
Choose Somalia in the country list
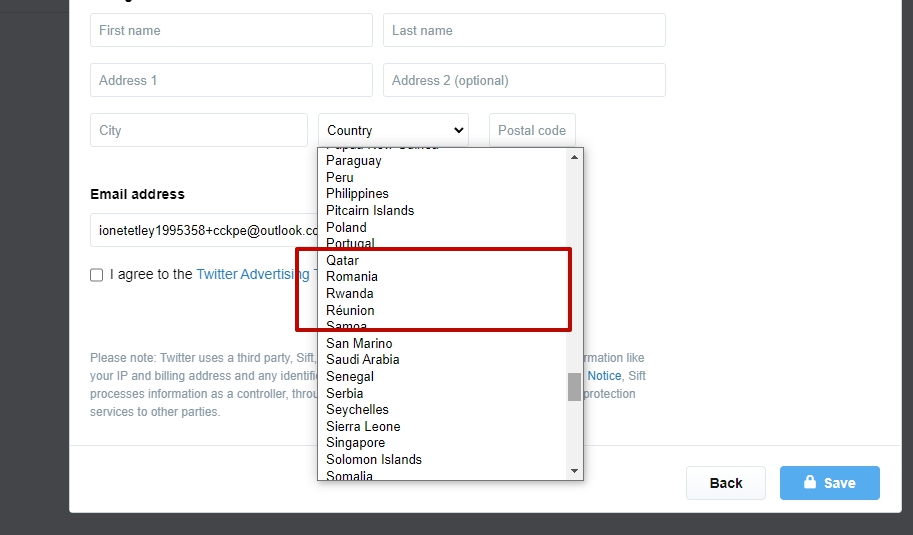click(x=443, y=475)
